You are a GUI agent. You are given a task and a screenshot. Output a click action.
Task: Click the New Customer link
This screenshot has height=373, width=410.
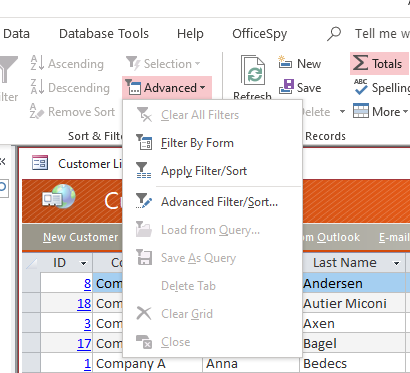(x=80, y=237)
